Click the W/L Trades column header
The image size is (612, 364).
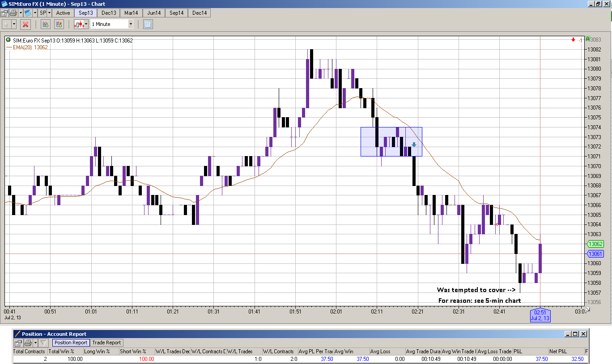244,351
